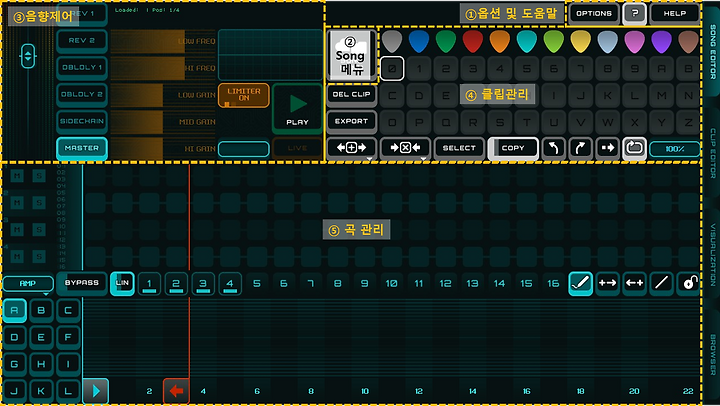Click the undo curved-arrow icon
This screenshot has height=406, width=720.
pyautogui.click(x=553, y=148)
